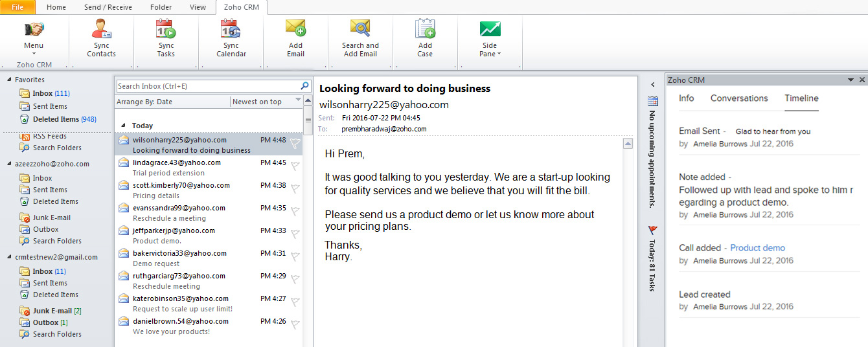Flag the wilsonharry225@yahoo.com email

295,144
